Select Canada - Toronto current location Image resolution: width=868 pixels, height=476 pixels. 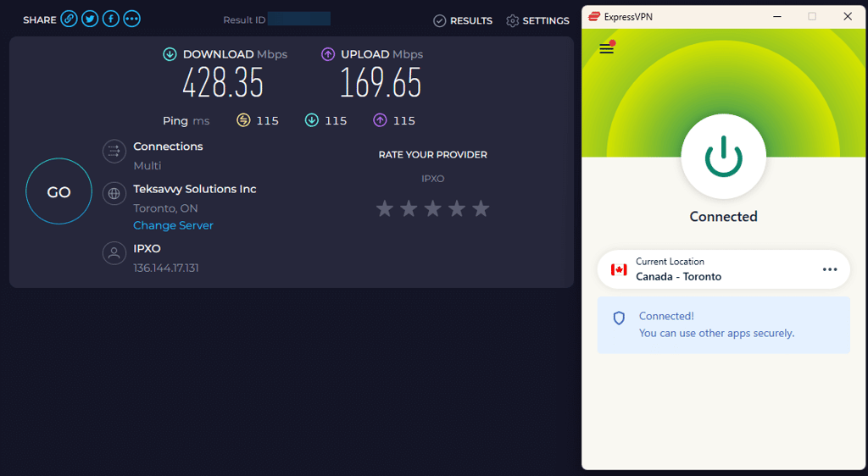(724, 269)
